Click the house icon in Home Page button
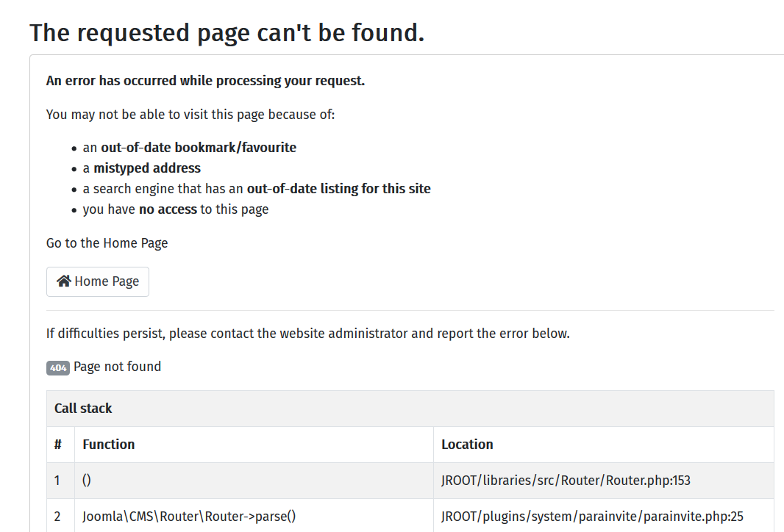This screenshot has width=784, height=532. tap(63, 281)
